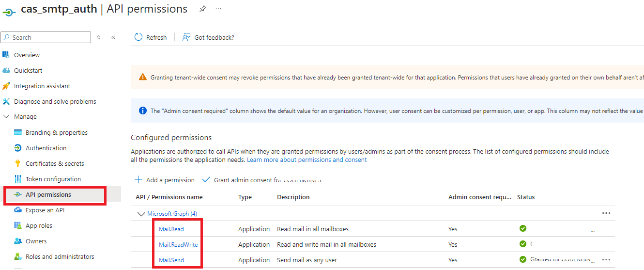Open the Mail.ReadWrite permission link
644x270 pixels.
click(178, 244)
